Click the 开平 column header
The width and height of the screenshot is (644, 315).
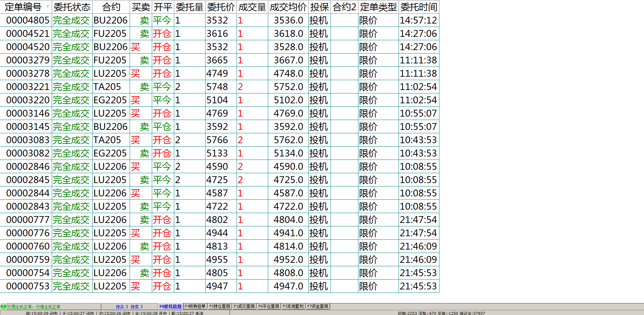(163, 7)
